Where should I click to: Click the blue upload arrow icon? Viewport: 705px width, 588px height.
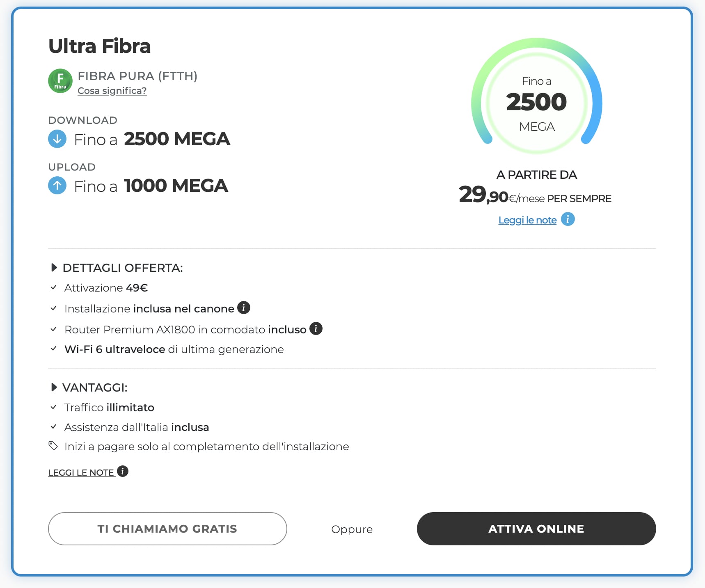[57, 185]
